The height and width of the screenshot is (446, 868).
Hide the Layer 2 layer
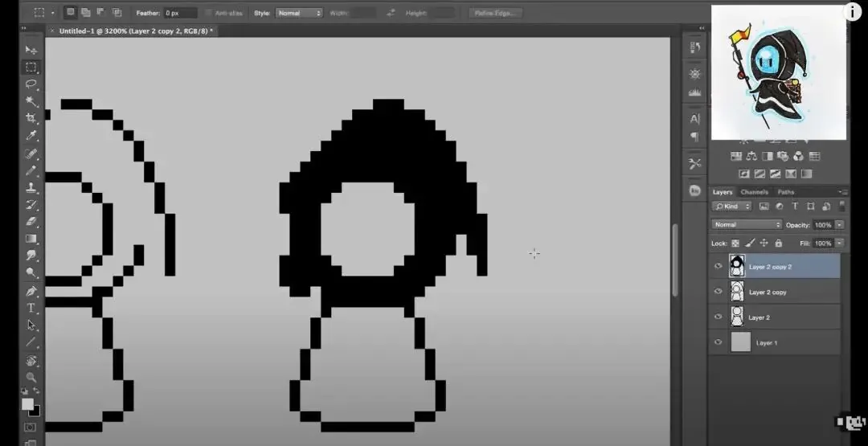718,317
